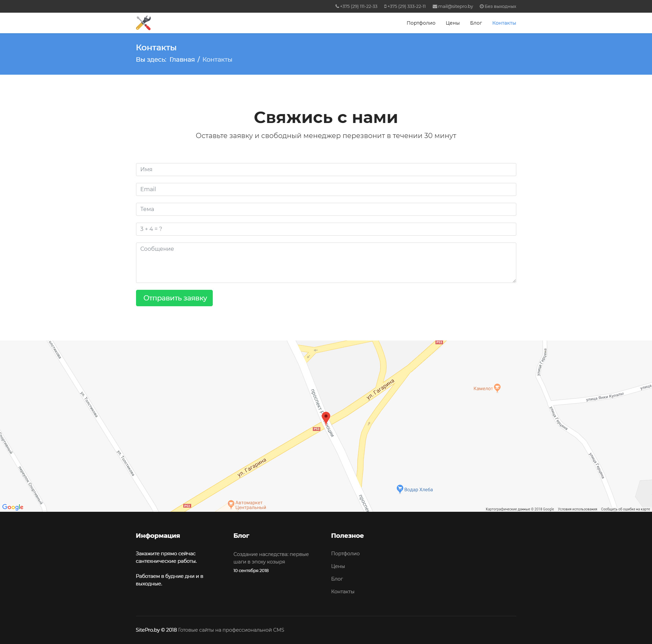
Task: Click the 3 + 4 = ? captcha field
Action: (x=326, y=229)
